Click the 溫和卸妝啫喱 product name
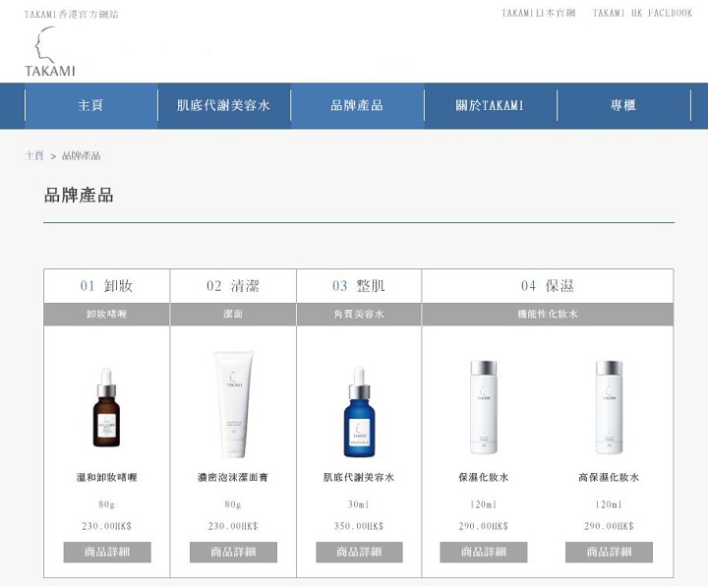Viewport: 708px width, 588px height. click(106, 477)
